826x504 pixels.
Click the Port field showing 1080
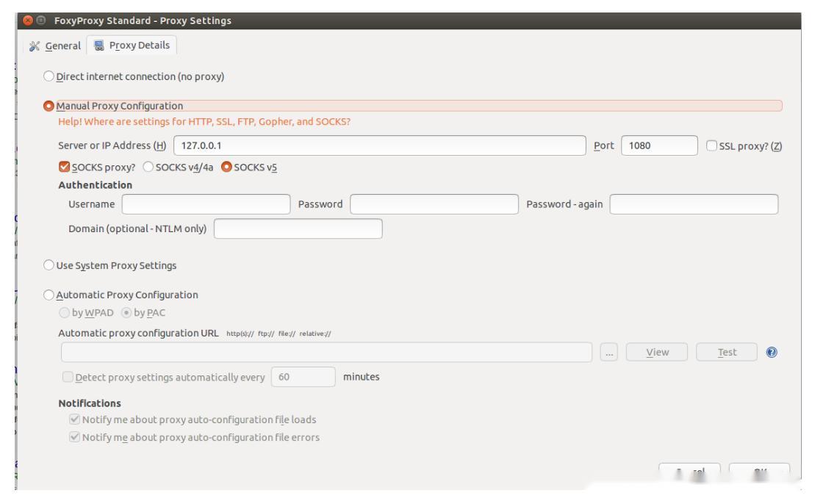[659, 145]
